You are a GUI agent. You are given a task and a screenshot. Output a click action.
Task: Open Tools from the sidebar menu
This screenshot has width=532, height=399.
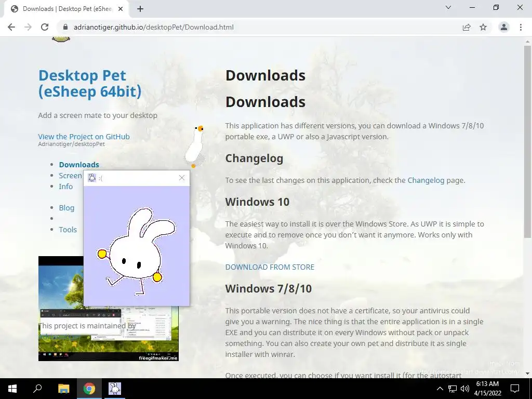point(68,229)
